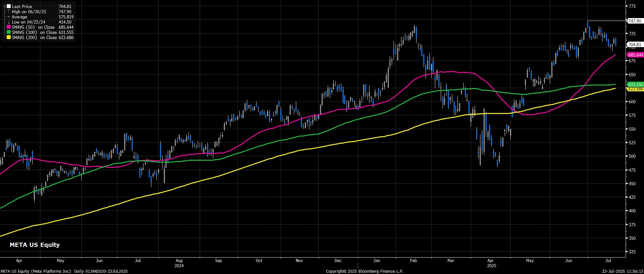
Task: Click the 325 price axis label
Action: (632, 252)
